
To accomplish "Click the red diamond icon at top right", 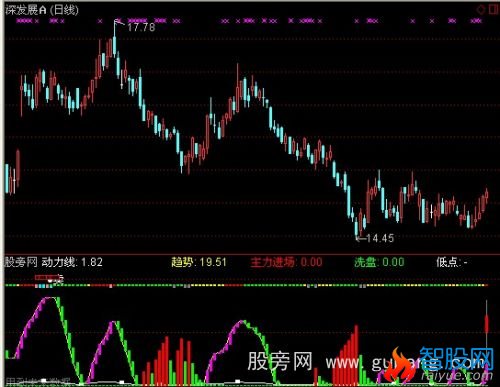I will click(481, 9).
